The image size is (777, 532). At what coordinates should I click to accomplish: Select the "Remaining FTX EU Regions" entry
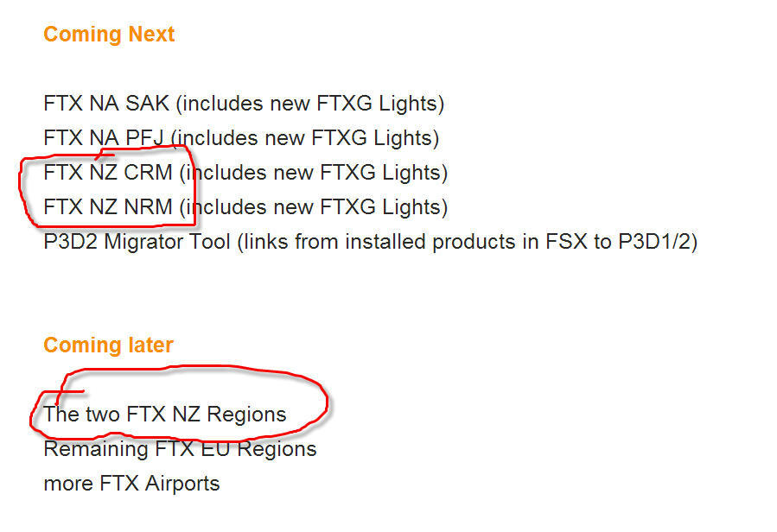pos(180,449)
